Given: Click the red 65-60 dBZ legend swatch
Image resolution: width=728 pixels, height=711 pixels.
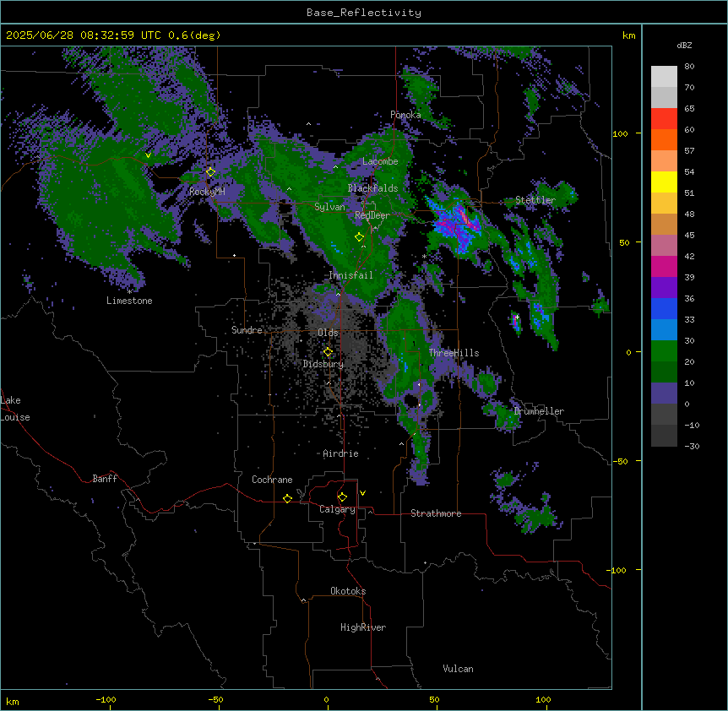Looking at the screenshot, I should [664, 119].
